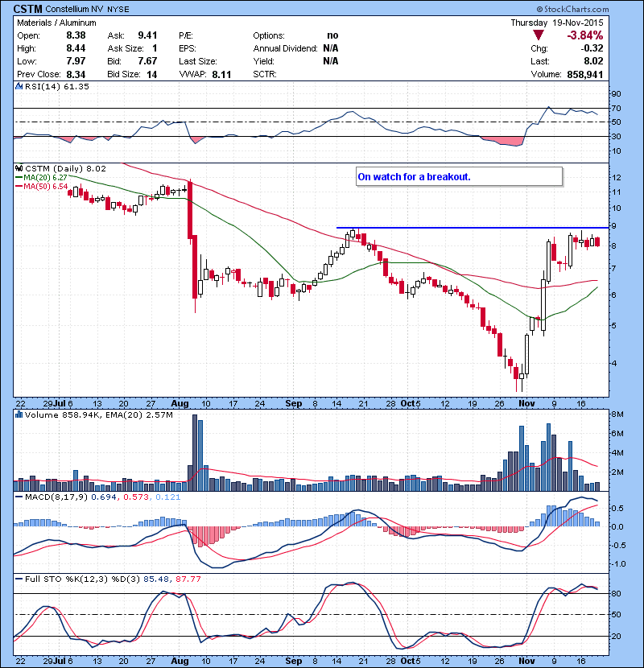This screenshot has width=644, height=668.
Task: Click the Low value 7.97
Action: tap(76, 61)
